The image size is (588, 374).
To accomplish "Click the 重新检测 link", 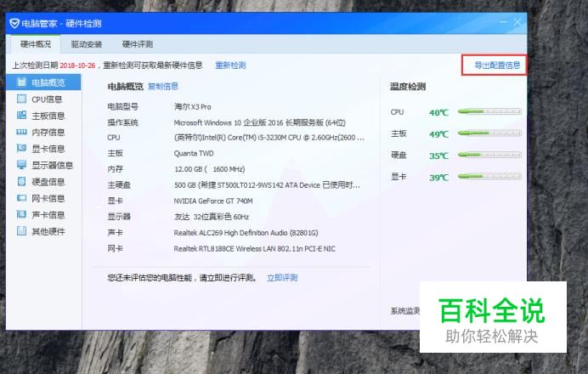I will [230, 65].
